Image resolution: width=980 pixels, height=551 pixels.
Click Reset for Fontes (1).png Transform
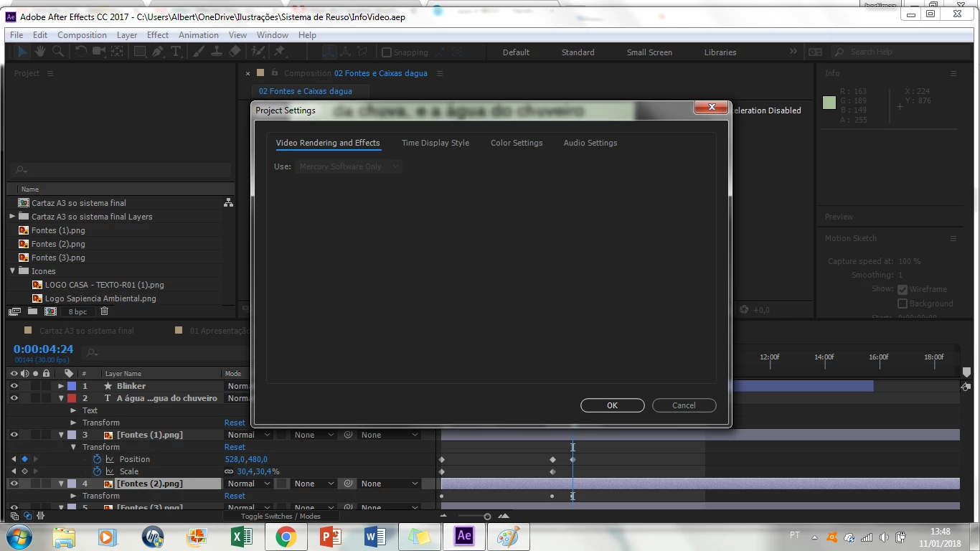235,447
